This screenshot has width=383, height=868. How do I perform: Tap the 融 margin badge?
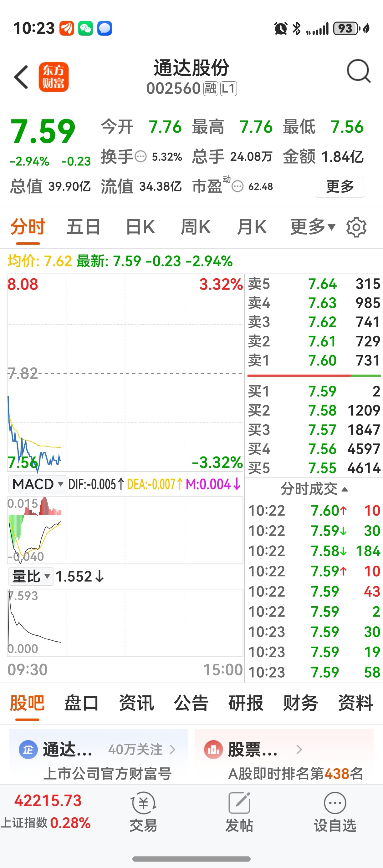click(x=210, y=88)
